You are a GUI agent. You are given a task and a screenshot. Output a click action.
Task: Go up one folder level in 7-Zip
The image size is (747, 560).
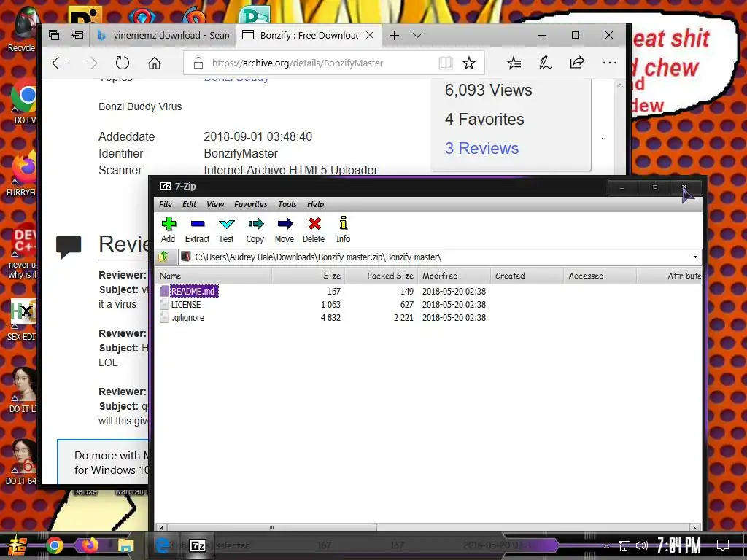tap(163, 257)
